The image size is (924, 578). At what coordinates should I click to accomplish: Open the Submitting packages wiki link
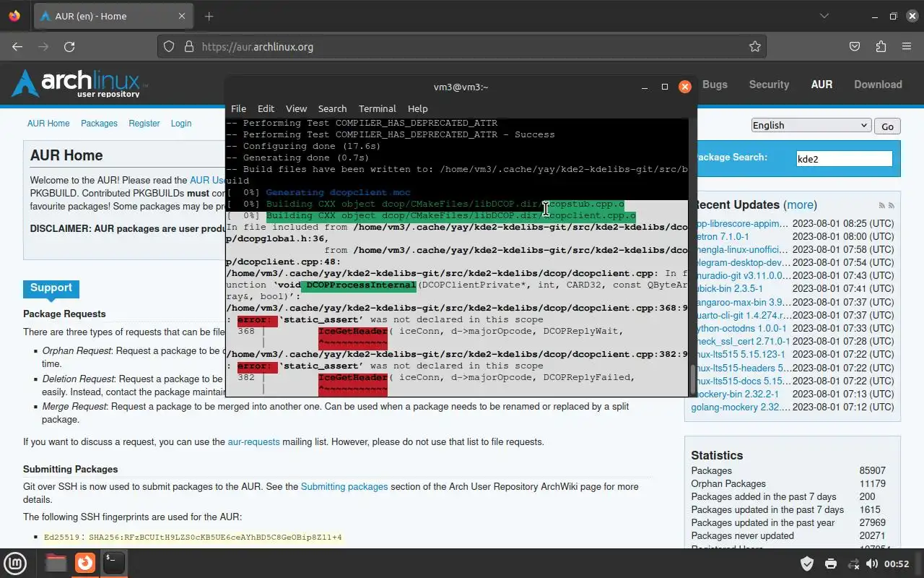pyautogui.click(x=344, y=486)
